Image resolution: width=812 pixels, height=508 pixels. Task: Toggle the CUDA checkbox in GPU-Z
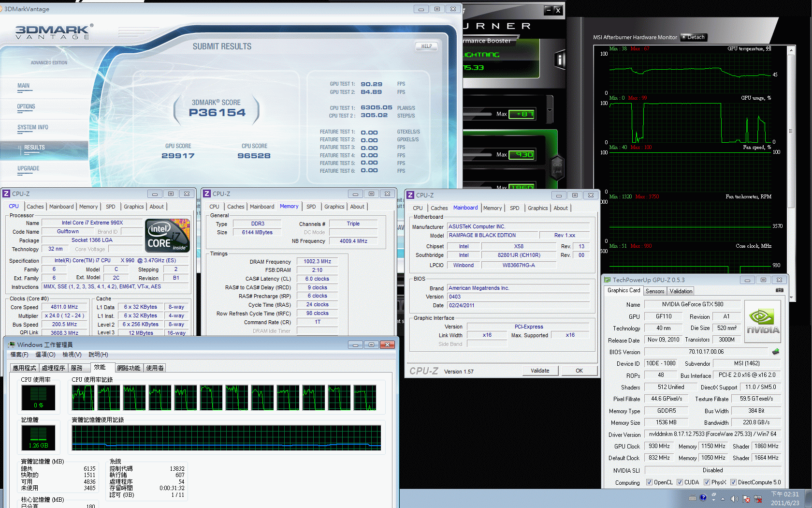680,482
